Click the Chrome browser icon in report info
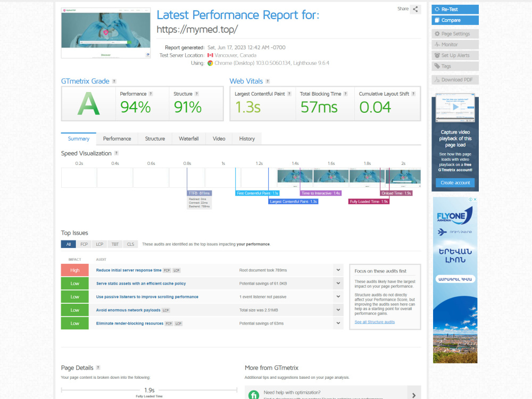Screen dimensions: 532x399 (210, 63)
